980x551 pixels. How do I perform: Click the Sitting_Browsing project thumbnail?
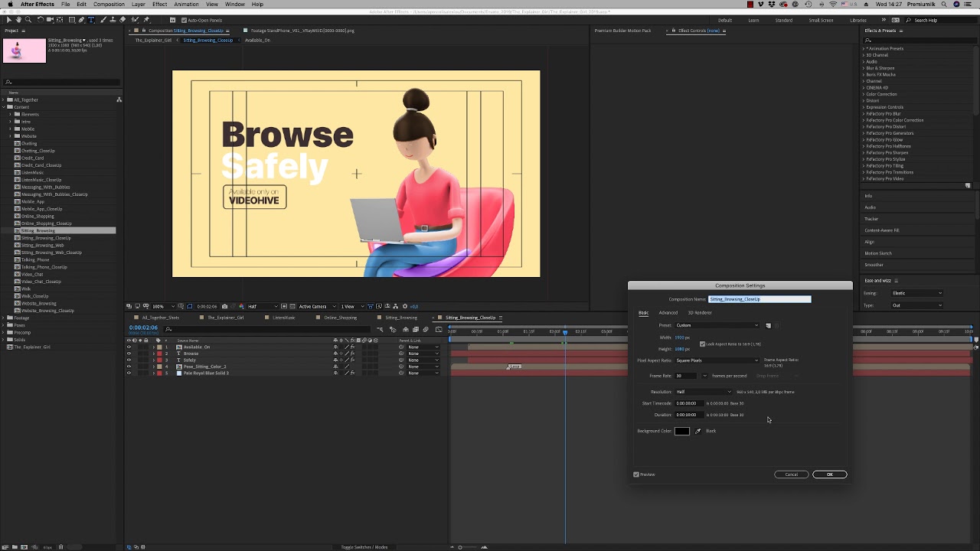24,51
